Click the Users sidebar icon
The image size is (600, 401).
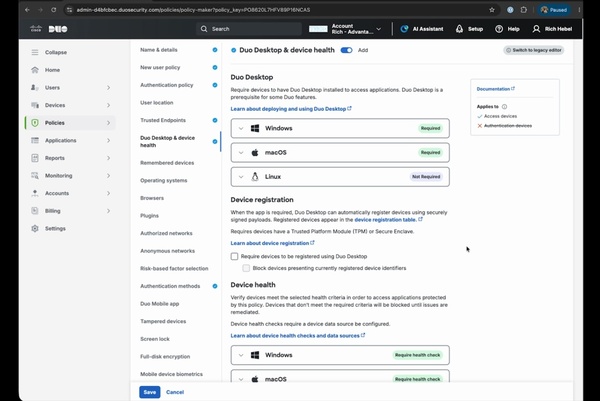tap(35, 87)
